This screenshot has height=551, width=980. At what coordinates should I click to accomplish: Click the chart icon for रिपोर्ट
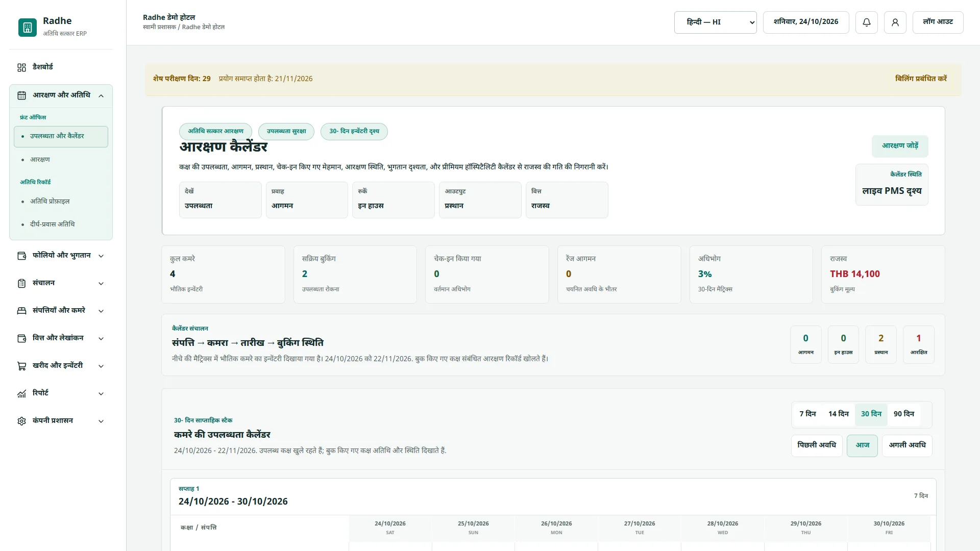(x=21, y=393)
